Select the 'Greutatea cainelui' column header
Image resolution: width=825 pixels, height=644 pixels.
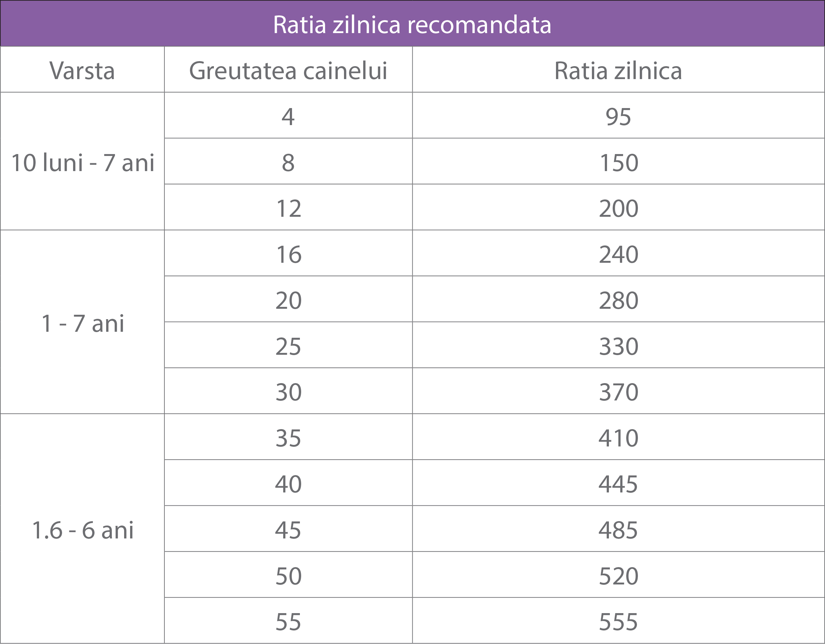[x=288, y=70]
